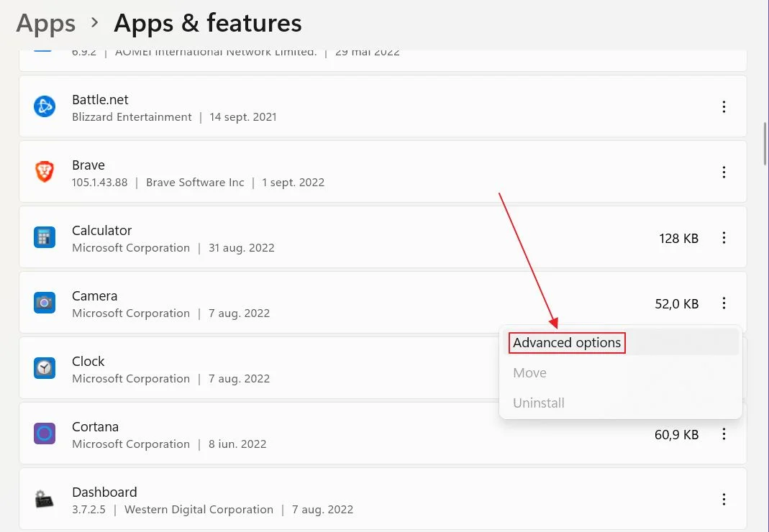Click Calculator's 128 KB size value

tap(679, 238)
